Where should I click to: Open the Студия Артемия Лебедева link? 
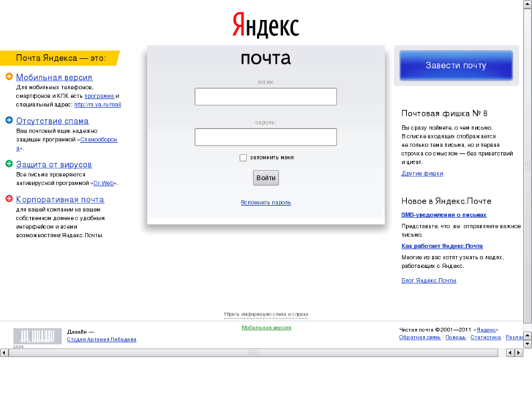coord(102,340)
